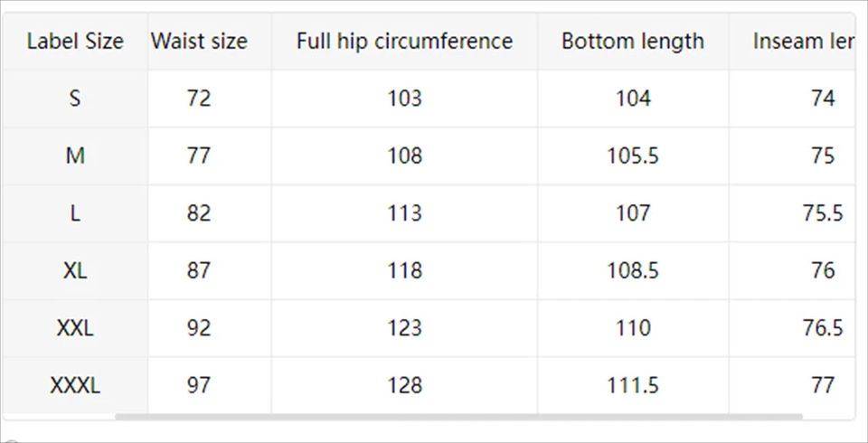Viewport: 868px width, 443px height.
Task: Click the Waist size column header
Action: (x=199, y=41)
